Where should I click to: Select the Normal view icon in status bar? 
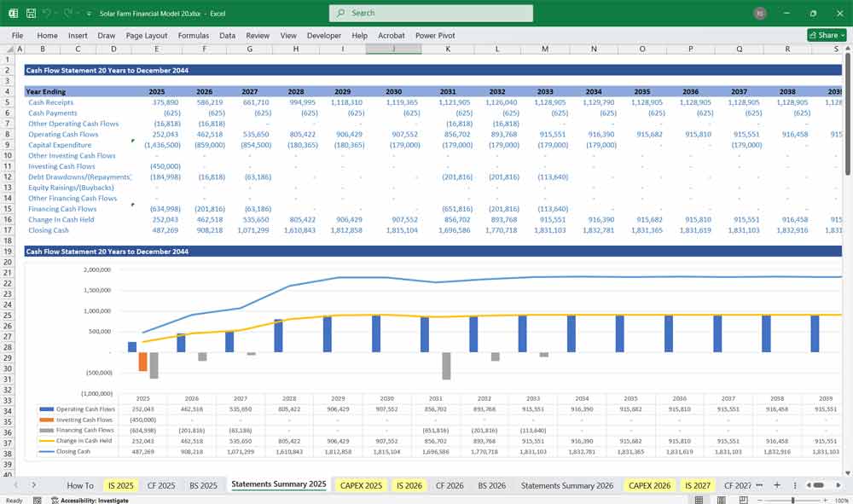[x=700, y=498]
